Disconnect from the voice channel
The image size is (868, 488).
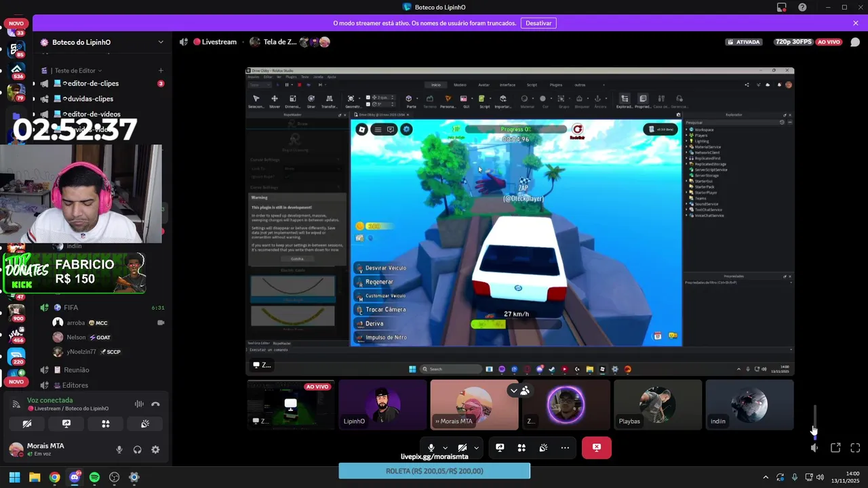pos(155,404)
